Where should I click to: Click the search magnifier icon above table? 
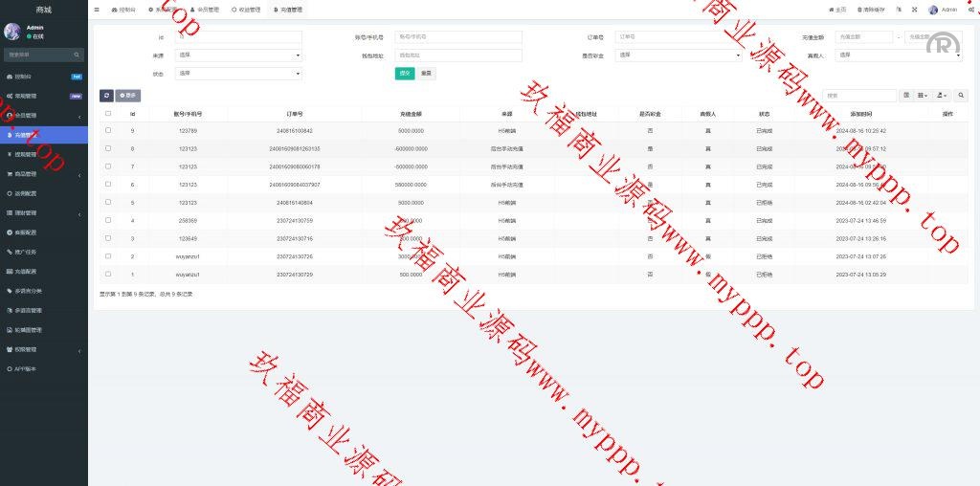tap(962, 96)
